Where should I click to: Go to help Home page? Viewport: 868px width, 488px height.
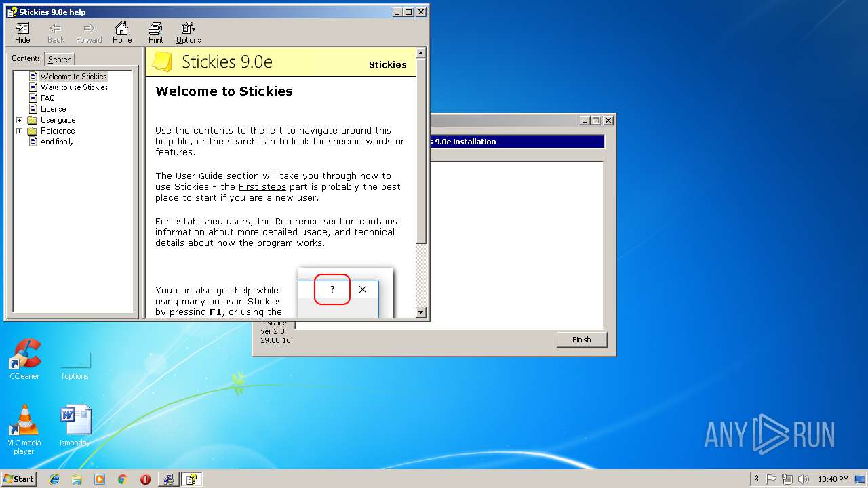pyautogui.click(x=122, y=33)
